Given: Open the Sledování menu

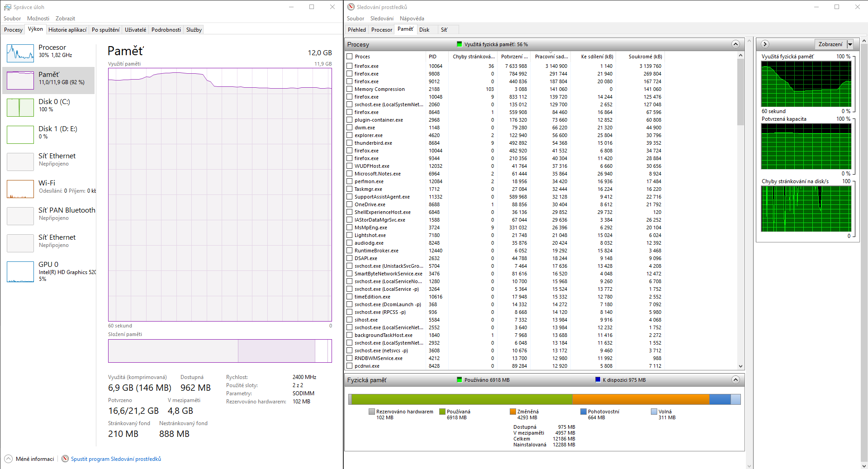Looking at the screenshot, I should 382,19.
